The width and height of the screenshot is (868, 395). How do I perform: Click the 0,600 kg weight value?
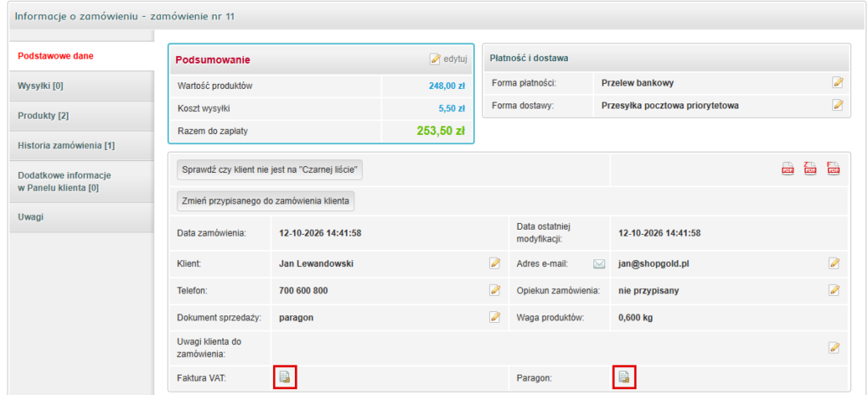[x=636, y=318]
